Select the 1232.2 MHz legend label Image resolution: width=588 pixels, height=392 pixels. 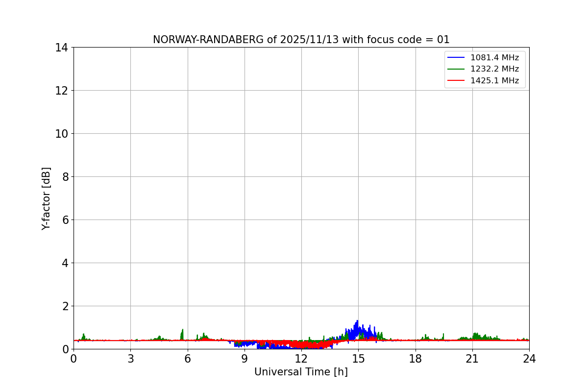pyautogui.click(x=494, y=69)
